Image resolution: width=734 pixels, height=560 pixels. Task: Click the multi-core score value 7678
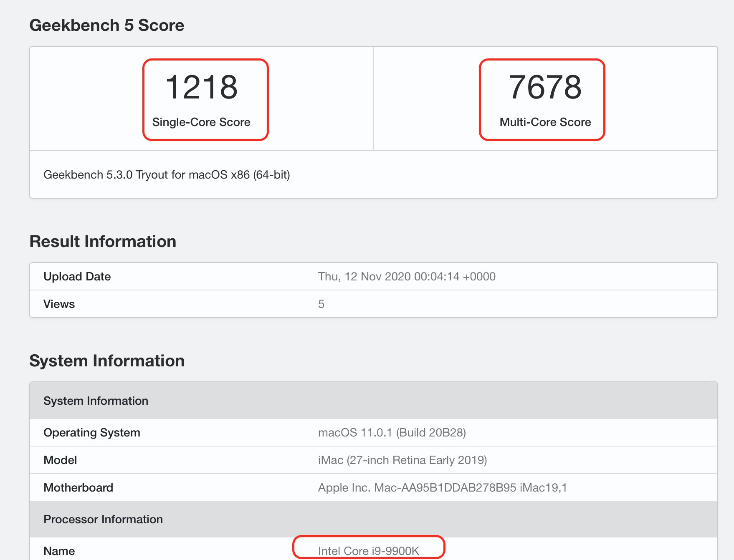(545, 87)
